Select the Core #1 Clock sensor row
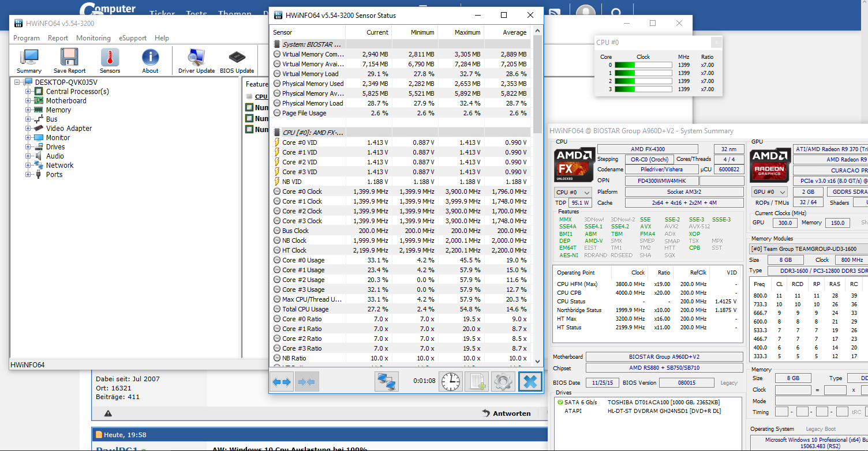 (401, 201)
